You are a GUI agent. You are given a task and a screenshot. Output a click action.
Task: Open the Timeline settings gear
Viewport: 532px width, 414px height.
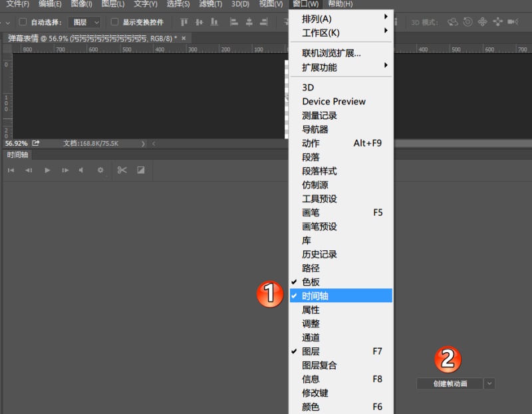(100, 170)
